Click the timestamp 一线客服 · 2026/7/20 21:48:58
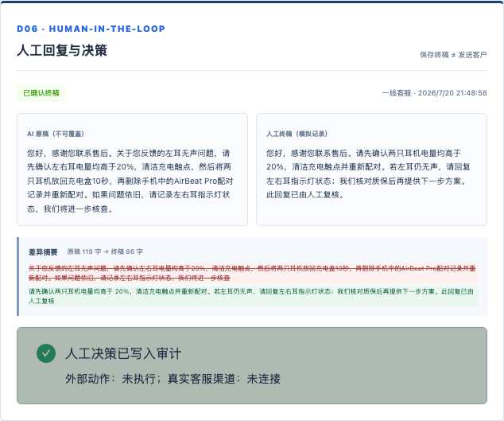The width and height of the screenshot is (504, 421). pos(435,93)
